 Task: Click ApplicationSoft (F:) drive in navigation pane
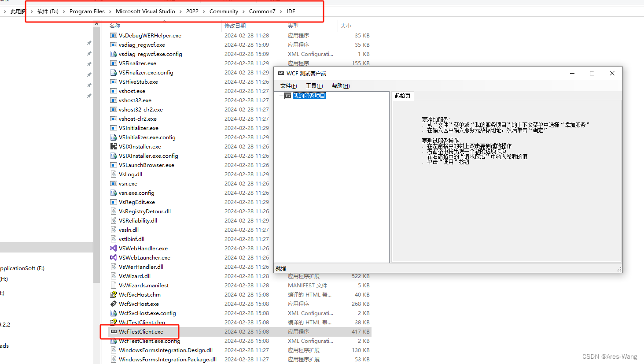point(22,268)
